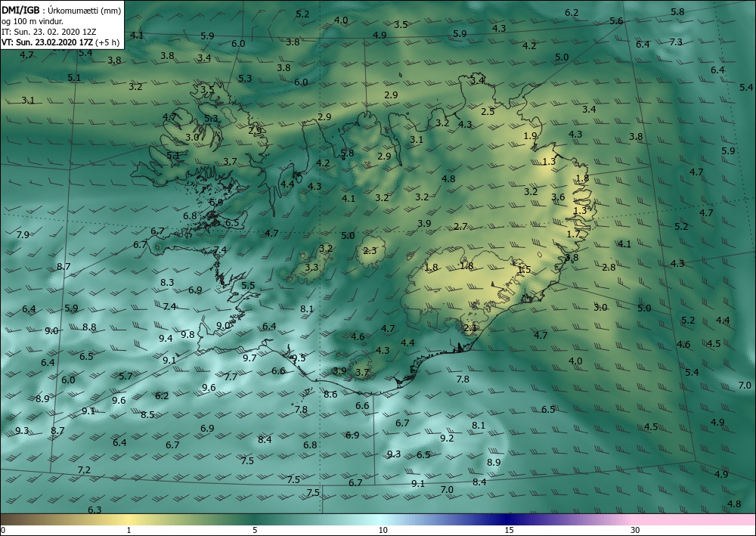Image resolution: width=756 pixels, height=536 pixels.
Task: Click the map value '6.3'
Action: 94,510
